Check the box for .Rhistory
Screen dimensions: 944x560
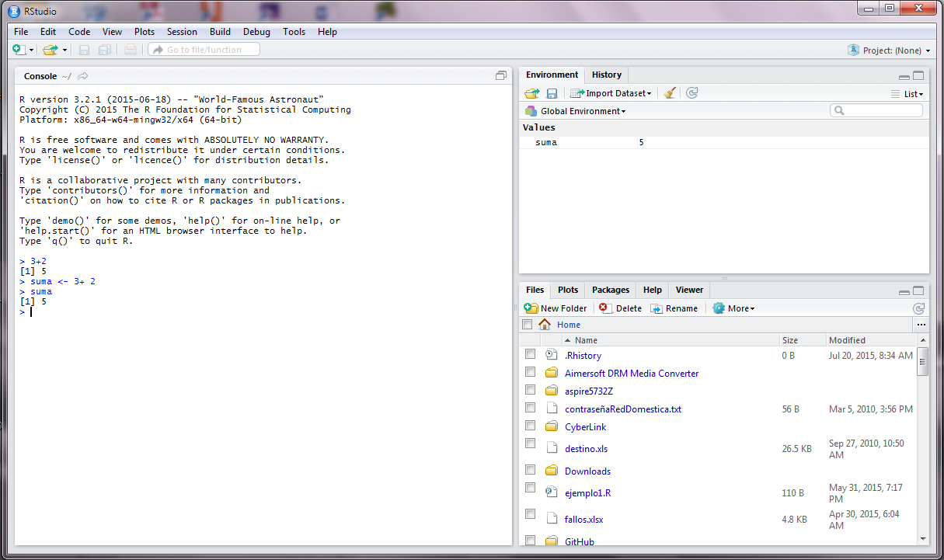[x=530, y=354]
